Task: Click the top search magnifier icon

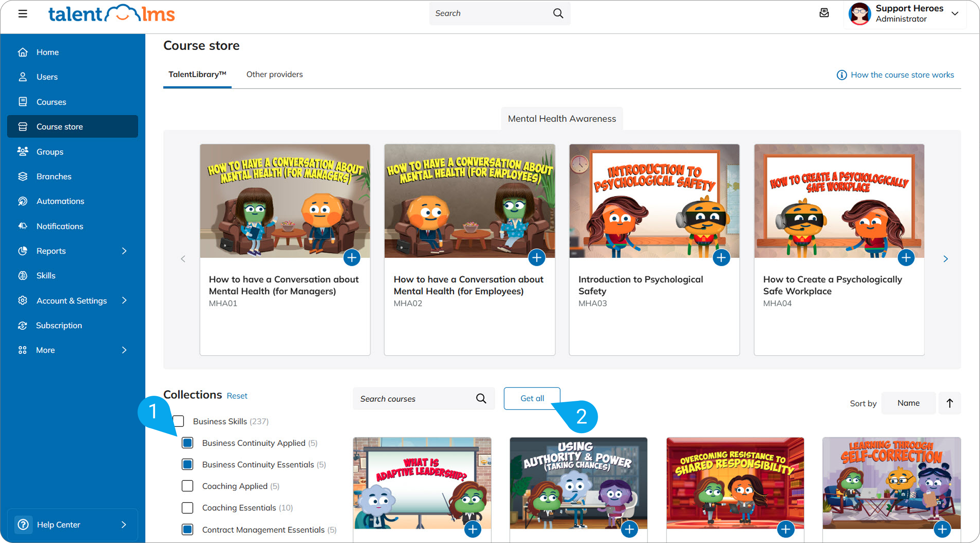Action: click(558, 13)
